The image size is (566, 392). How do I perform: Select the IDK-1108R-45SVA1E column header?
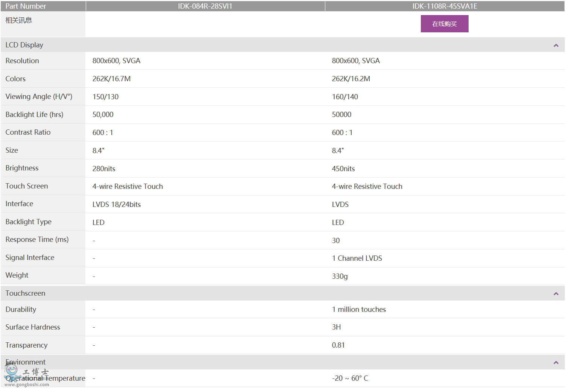[x=445, y=6]
